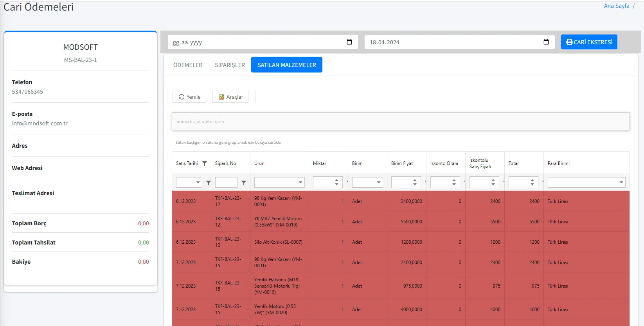This screenshot has width=644, height=326.
Task: Open Miktar filter operator small arrow
Action: coord(347,182)
